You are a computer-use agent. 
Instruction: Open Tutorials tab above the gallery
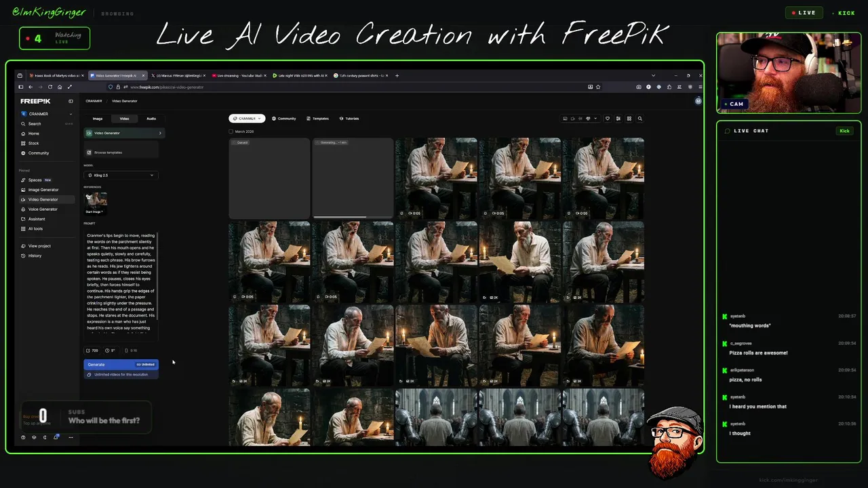tap(349, 119)
